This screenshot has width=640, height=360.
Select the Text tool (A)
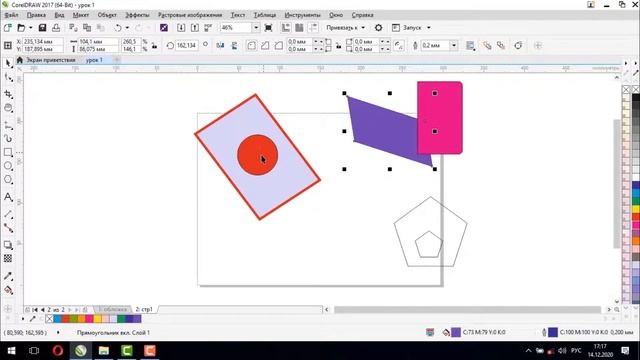[8, 197]
